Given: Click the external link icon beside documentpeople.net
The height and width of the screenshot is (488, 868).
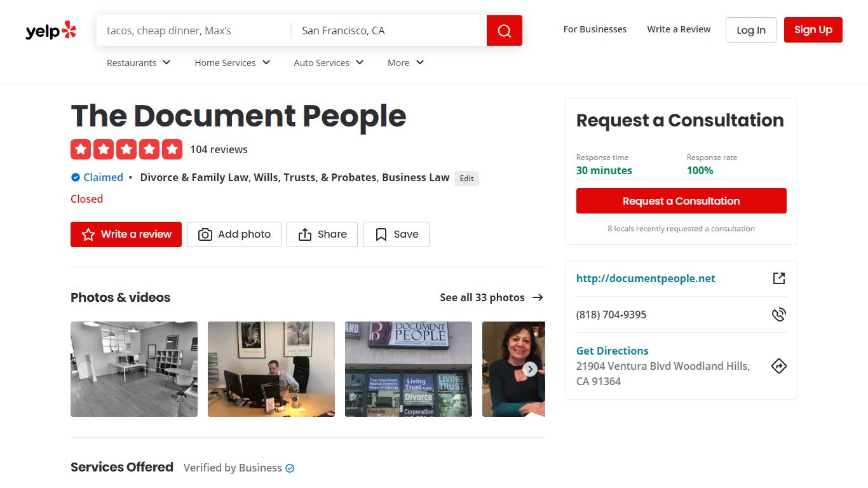Looking at the screenshot, I should (779, 278).
